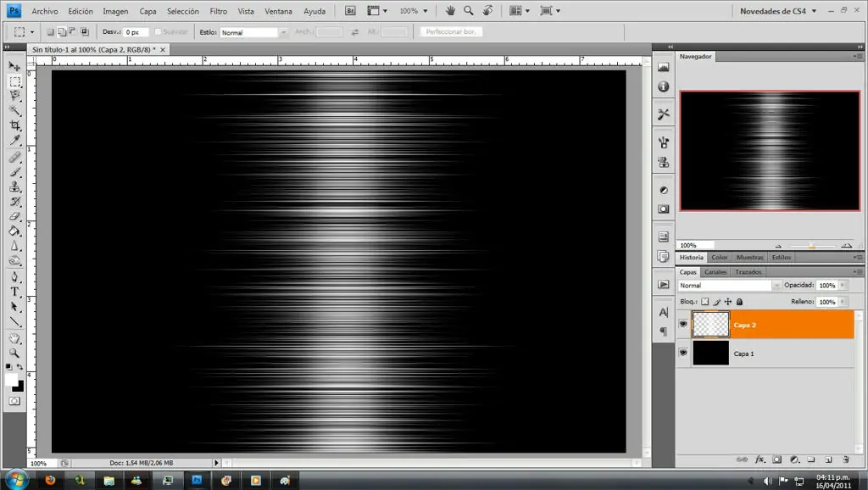The height and width of the screenshot is (490, 868).
Task: Click the Navigator zoom slider
Action: [x=811, y=245]
